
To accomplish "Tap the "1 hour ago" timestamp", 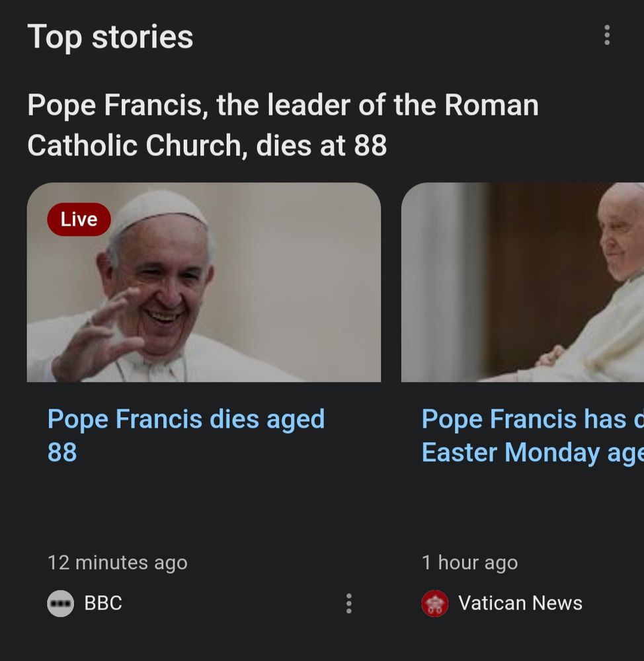I will point(469,563).
